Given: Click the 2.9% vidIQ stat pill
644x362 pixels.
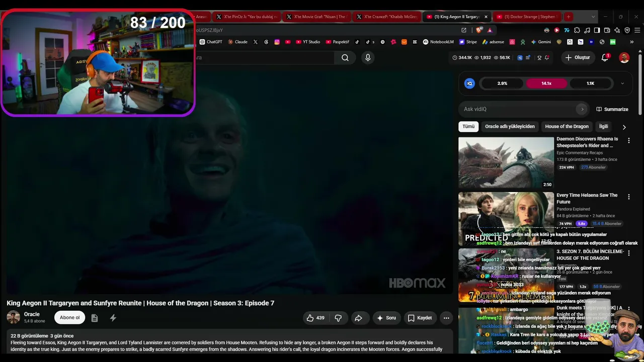Looking at the screenshot, I should click(502, 83).
